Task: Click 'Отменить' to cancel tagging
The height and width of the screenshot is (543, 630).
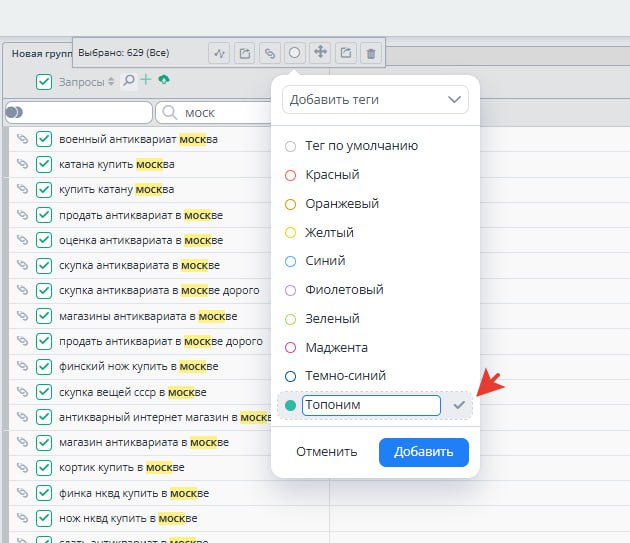Action: click(326, 452)
